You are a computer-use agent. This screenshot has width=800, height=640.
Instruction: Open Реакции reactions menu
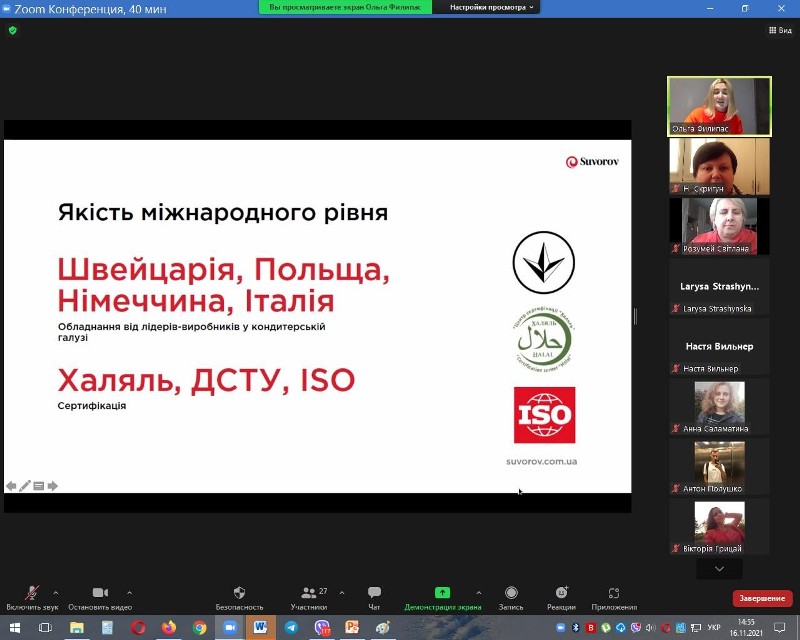[561, 598]
